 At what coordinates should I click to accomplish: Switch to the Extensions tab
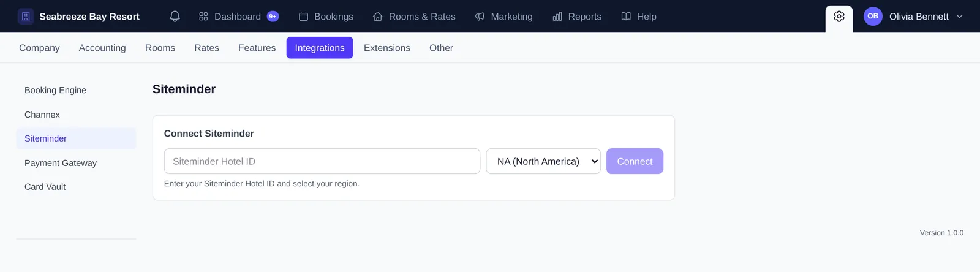click(x=387, y=48)
